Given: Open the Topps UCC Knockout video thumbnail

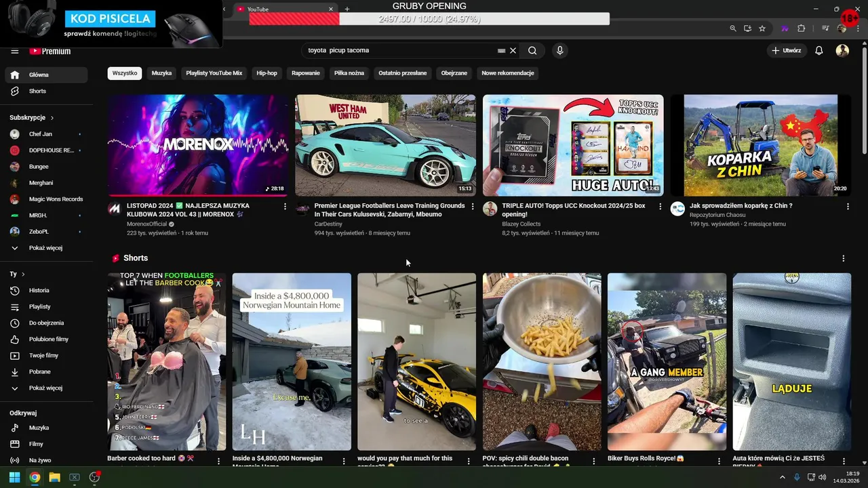Looking at the screenshot, I should [573, 145].
